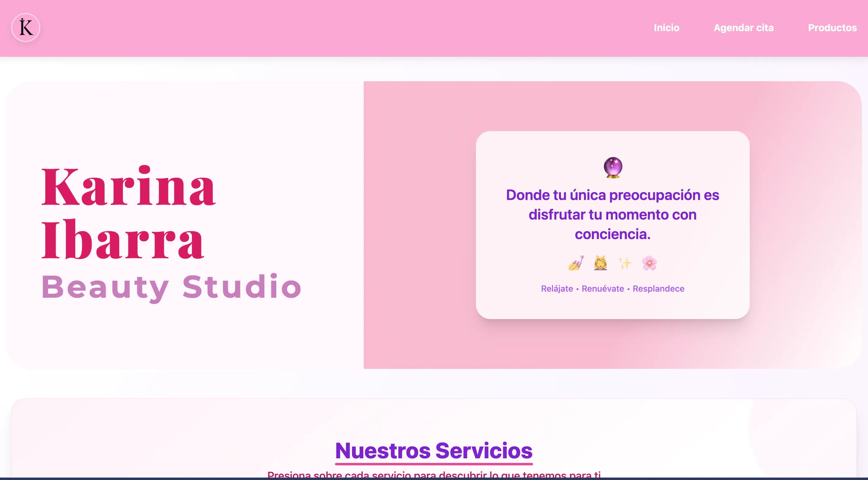Click the face massage emoji
Viewport: 868px width, 480px height.
pos(601,263)
